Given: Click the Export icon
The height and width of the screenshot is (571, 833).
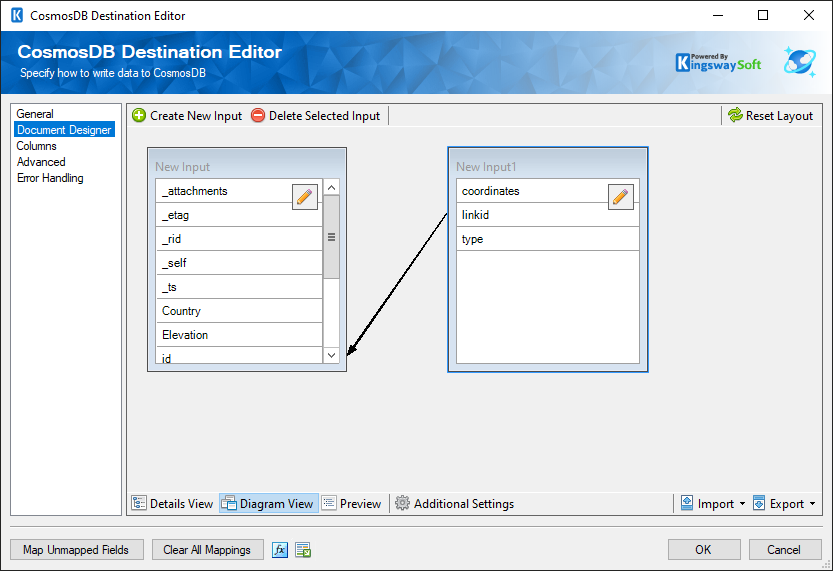Looking at the screenshot, I should coord(759,503).
